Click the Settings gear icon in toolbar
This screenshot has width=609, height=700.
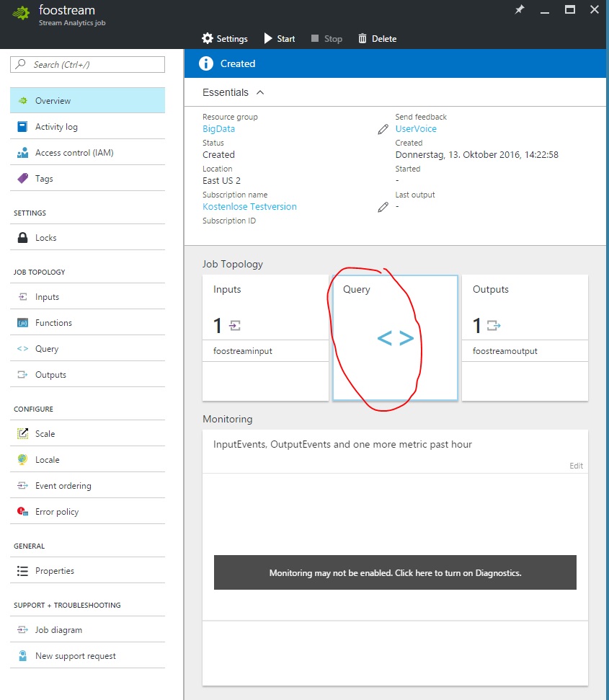pyautogui.click(x=208, y=39)
